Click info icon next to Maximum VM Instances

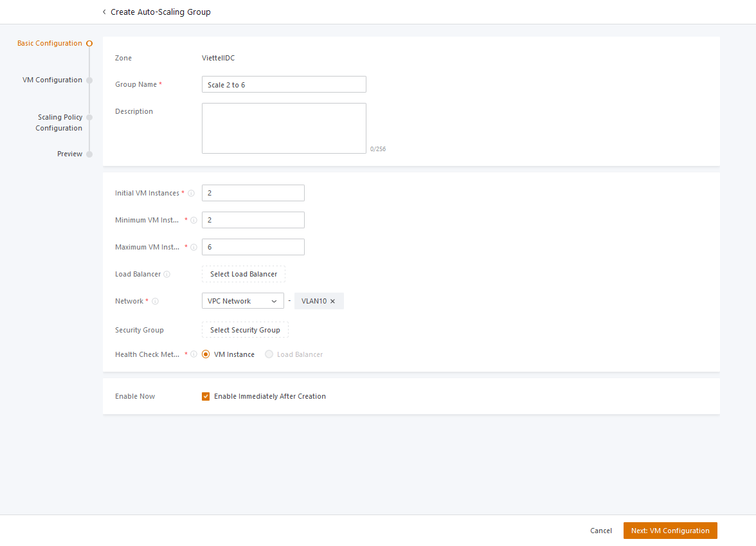click(x=194, y=248)
